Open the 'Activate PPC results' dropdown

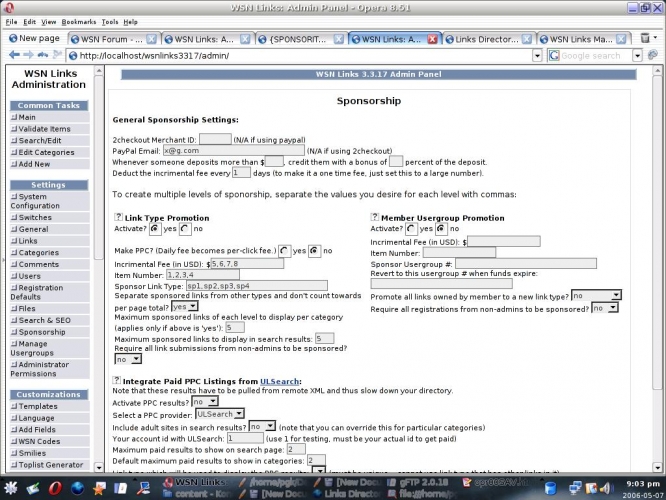(x=205, y=401)
